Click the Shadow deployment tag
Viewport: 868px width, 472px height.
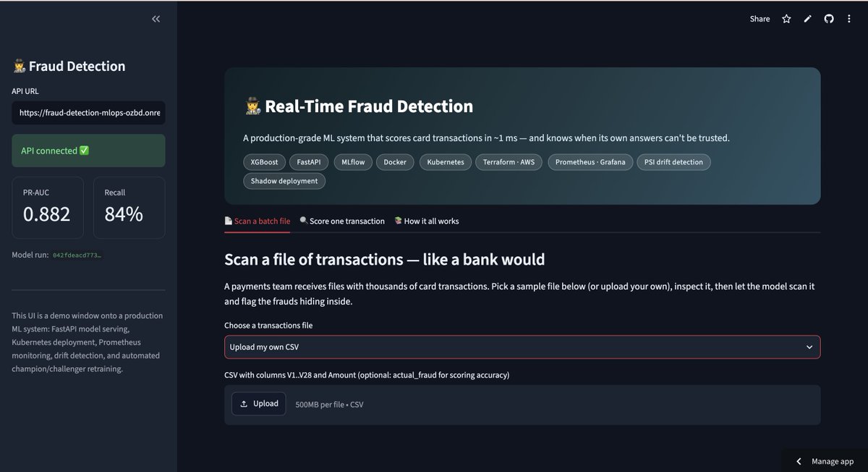[x=284, y=181]
